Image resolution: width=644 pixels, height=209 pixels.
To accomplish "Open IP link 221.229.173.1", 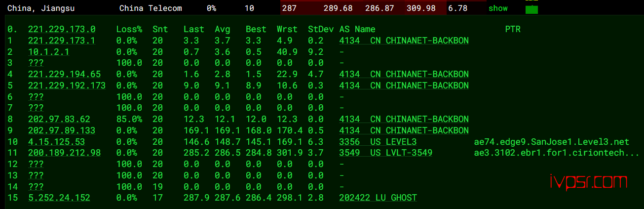I will [62, 41].
